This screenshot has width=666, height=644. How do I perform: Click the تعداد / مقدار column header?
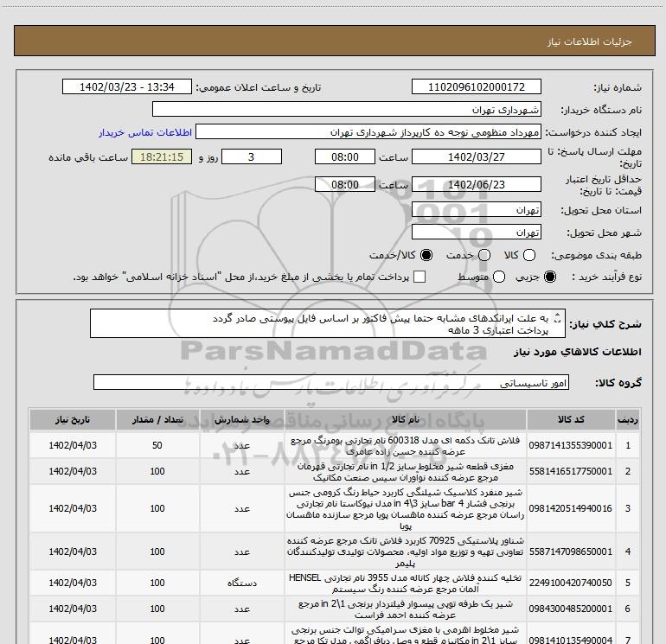[x=157, y=420]
